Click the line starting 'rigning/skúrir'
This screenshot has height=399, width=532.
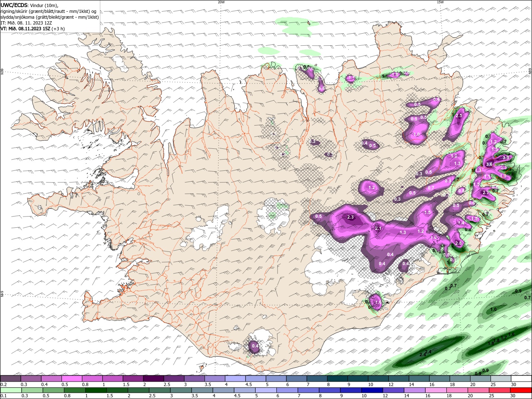[49, 11]
